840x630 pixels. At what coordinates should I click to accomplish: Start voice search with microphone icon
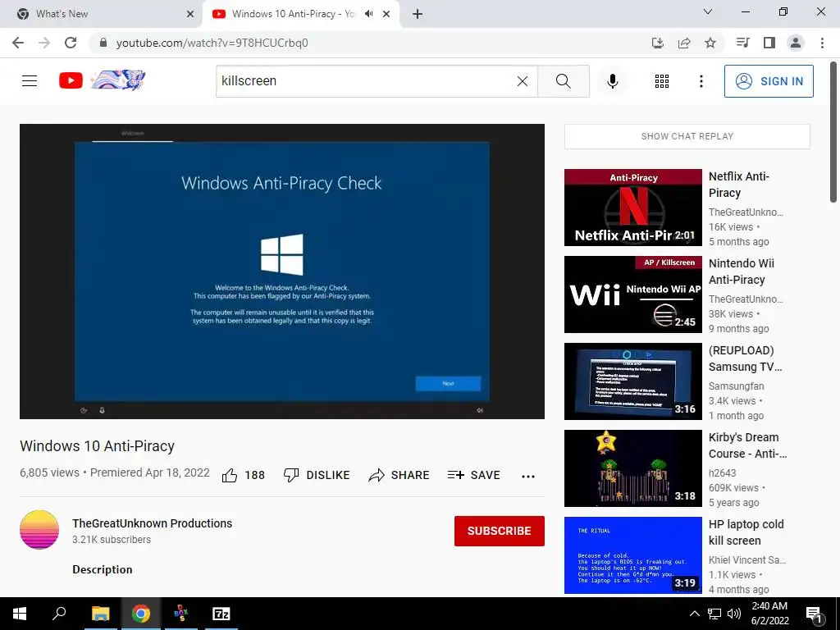tap(612, 81)
